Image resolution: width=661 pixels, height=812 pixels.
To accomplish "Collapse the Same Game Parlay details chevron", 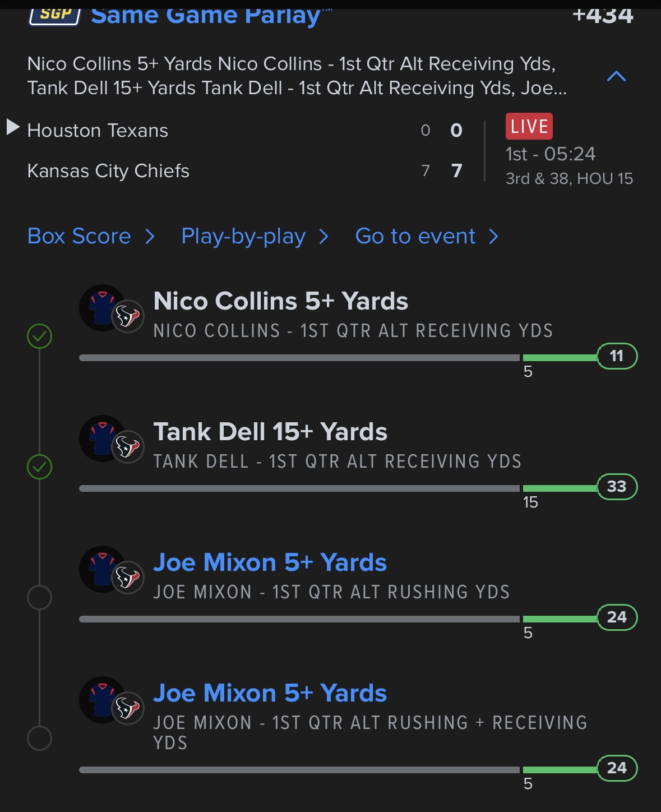I will coord(616,76).
